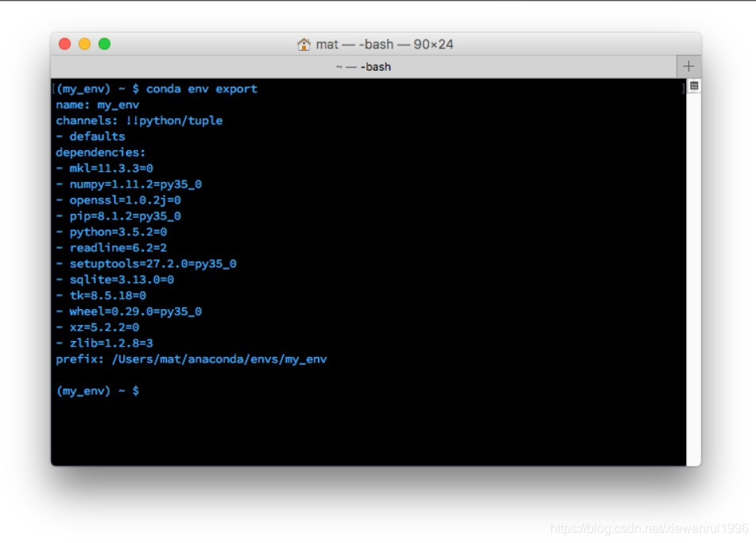Click the "setuptools=27.2.0=py35_0" entry
This screenshot has height=543, width=756.
click(153, 264)
